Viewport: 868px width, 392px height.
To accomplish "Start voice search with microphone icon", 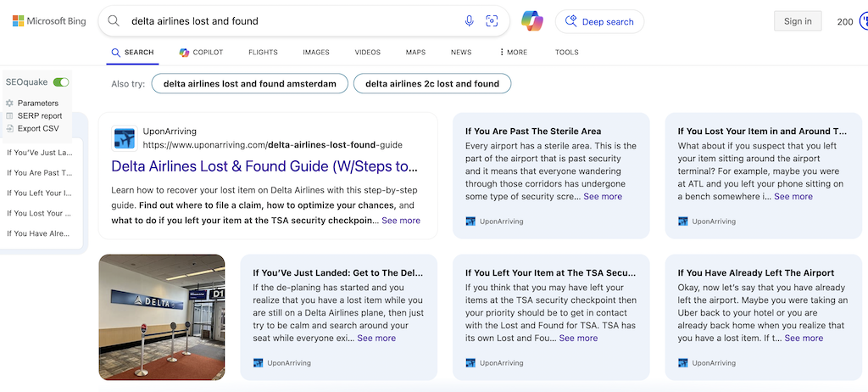I will 469,21.
